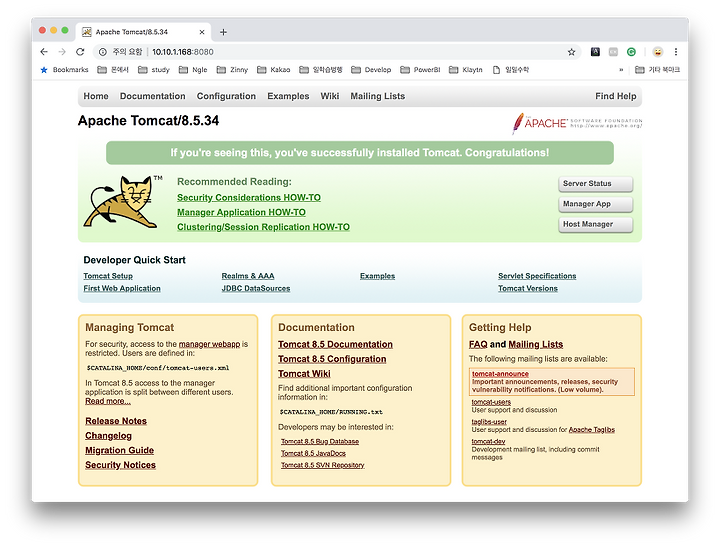Screen dimensions: 720x547
Task: Open Mailing Lists in the nav bar
Action: 377,96
